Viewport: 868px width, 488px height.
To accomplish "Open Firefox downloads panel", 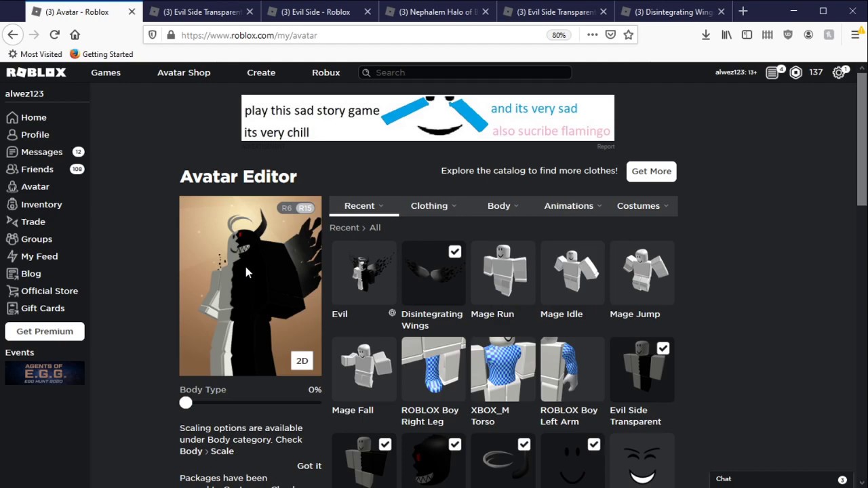I will (x=706, y=35).
